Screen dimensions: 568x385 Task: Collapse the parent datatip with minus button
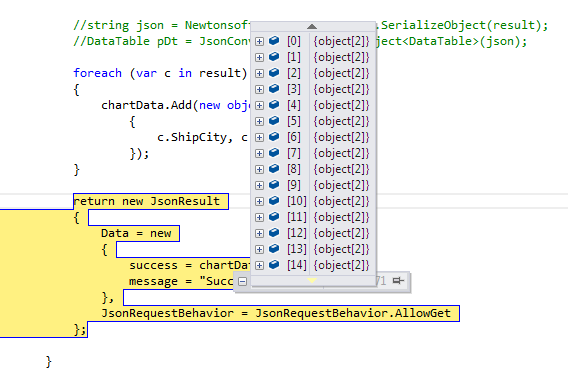[243, 281]
